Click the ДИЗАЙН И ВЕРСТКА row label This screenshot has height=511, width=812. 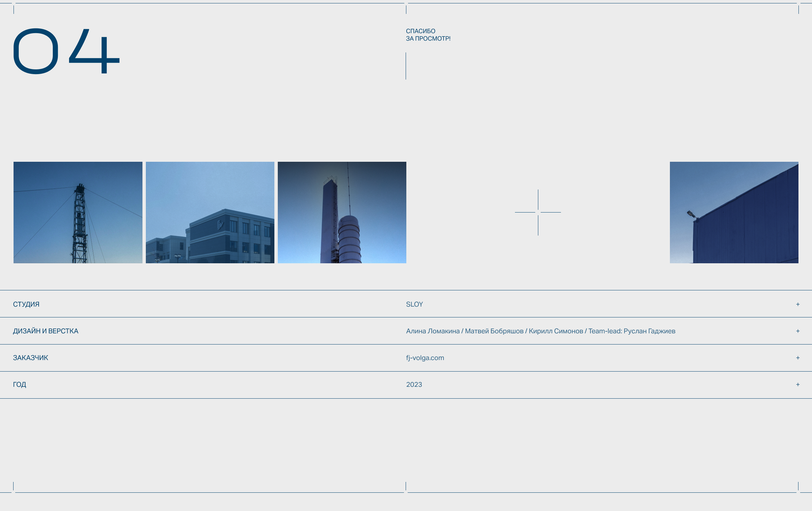(46, 331)
